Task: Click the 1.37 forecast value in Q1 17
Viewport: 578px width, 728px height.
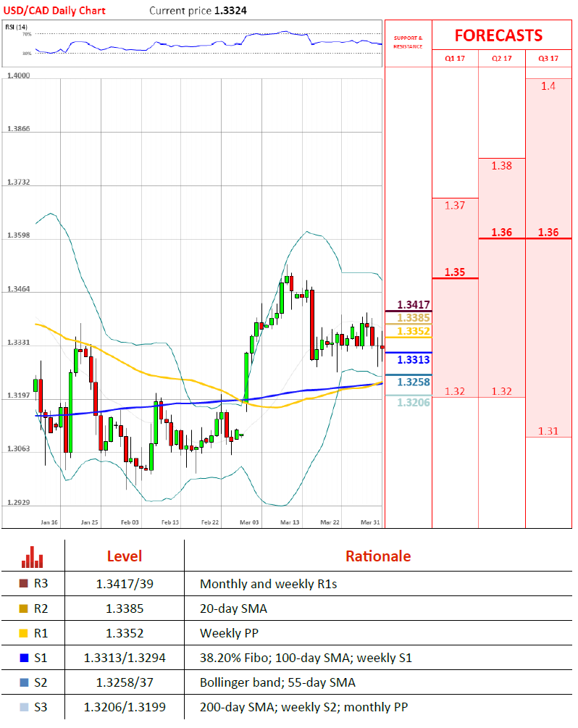Action: [x=455, y=205]
